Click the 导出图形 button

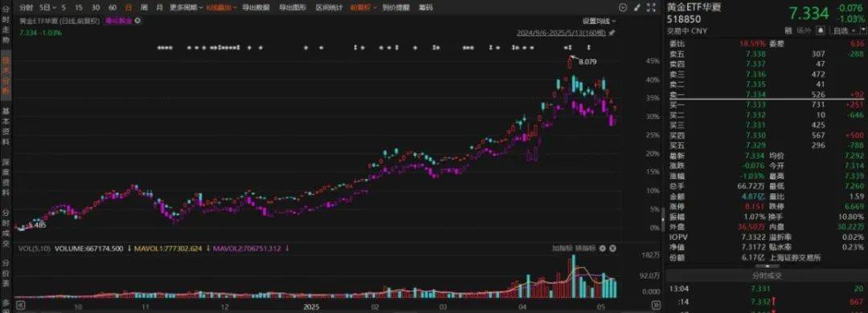tap(293, 8)
